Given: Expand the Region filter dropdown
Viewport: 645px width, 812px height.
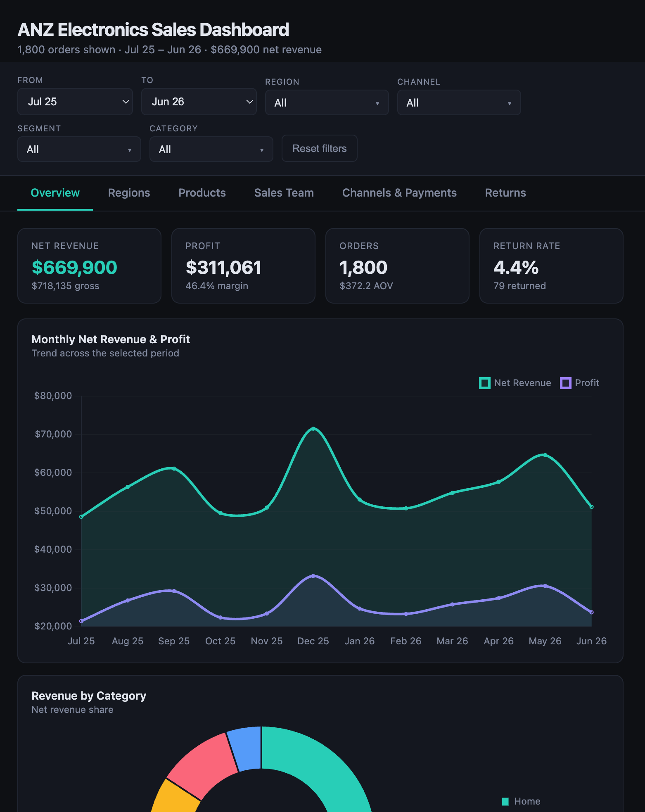Looking at the screenshot, I should pos(327,102).
